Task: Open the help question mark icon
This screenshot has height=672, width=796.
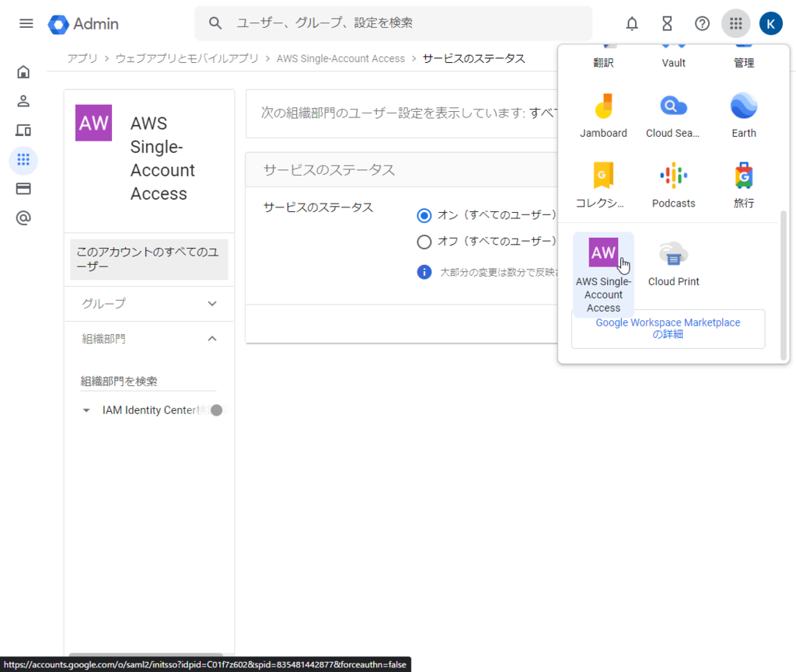Action: pyautogui.click(x=702, y=23)
